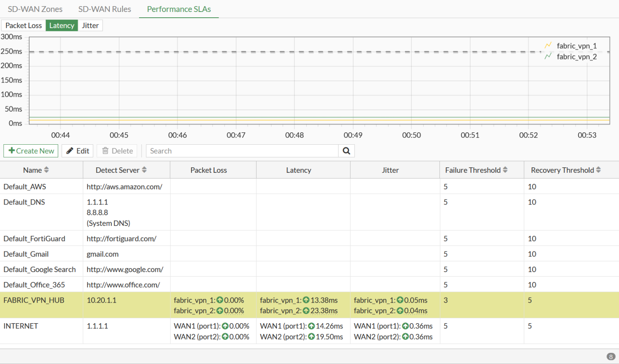
Task: Click the fabric_vpn_2 packet loss status icon
Action: (x=220, y=311)
